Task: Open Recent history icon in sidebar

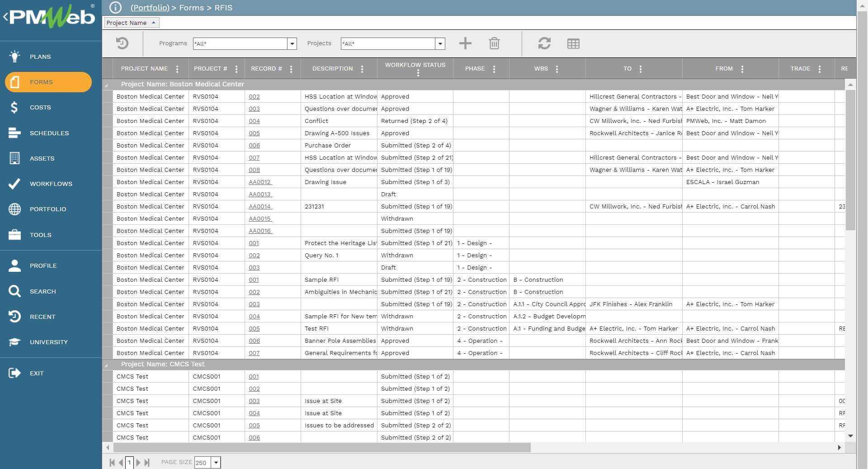Action: pyautogui.click(x=14, y=317)
